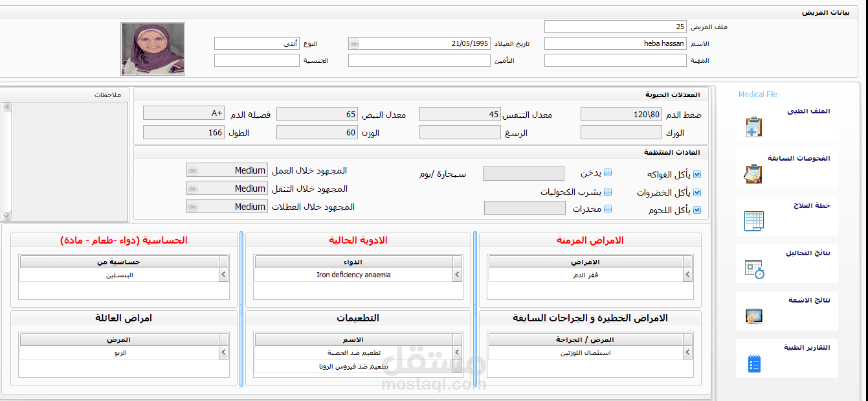Expand the arrow beside Iron deficiency anaemia list
Viewport: 868px width, 401px height.
click(457, 274)
